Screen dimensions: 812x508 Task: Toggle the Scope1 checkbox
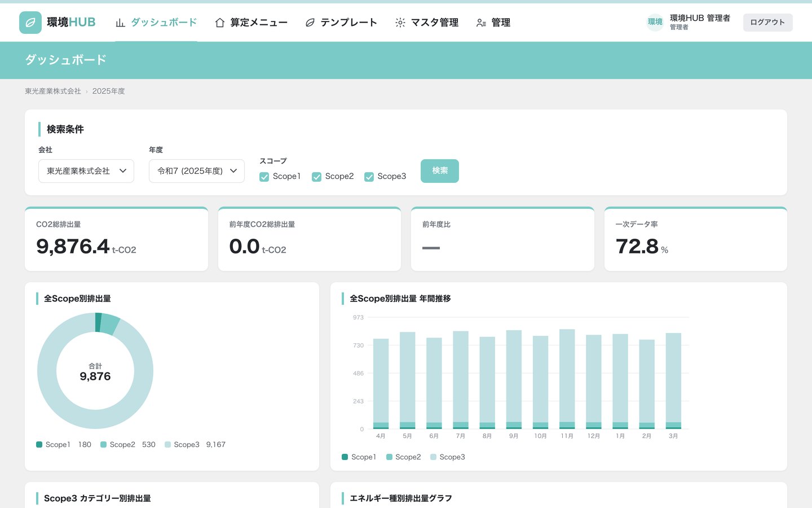point(264,177)
